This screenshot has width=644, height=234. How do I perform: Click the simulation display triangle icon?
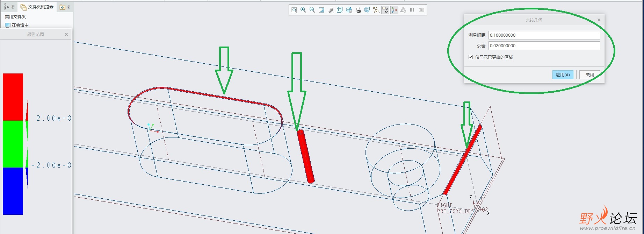(403, 10)
